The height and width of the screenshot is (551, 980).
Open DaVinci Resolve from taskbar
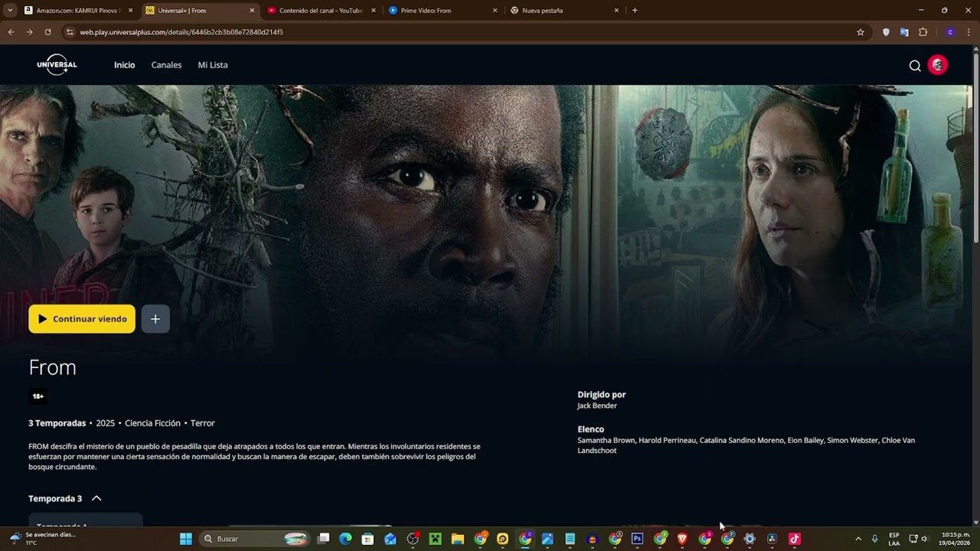(772, 539)
